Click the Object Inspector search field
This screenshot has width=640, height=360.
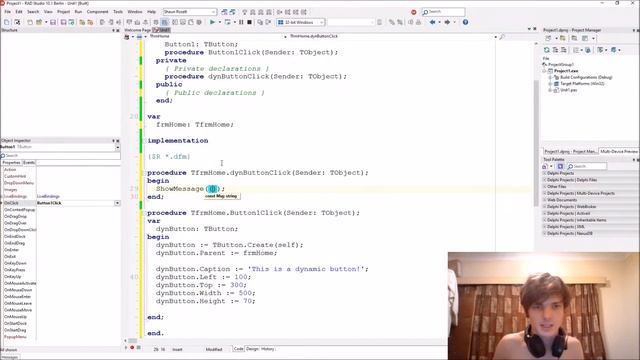click(60, 156)
